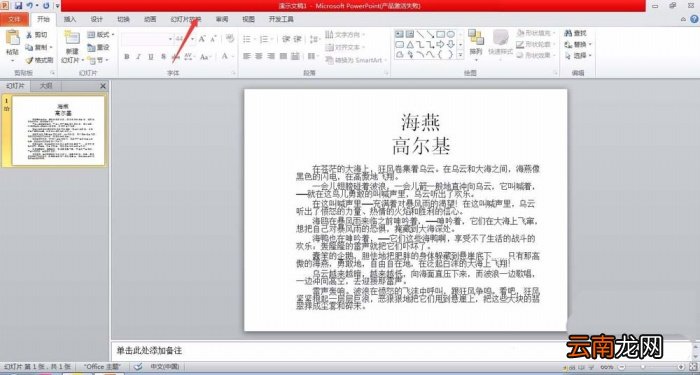
Task: Toggle center text alignment
Action: point(258,57)
